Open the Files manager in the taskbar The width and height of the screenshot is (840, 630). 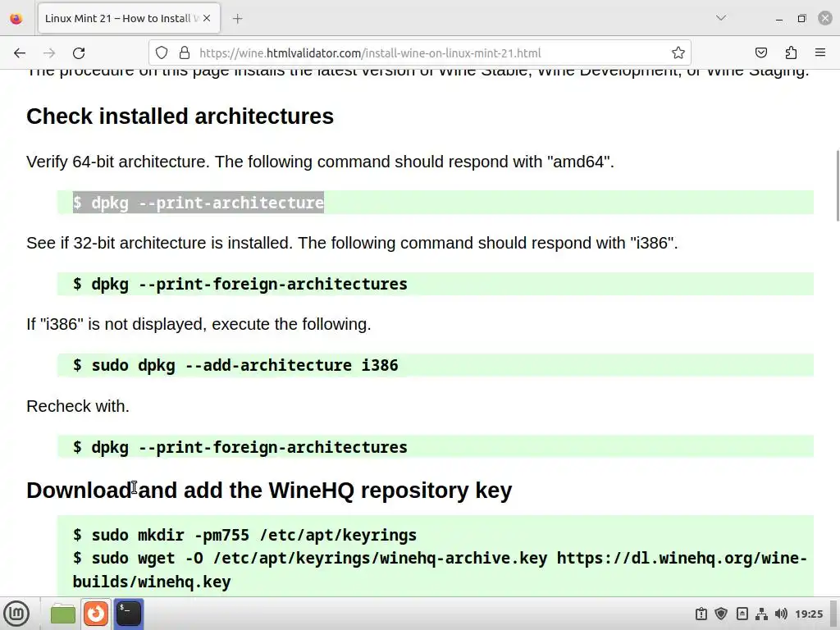(63, 613)
